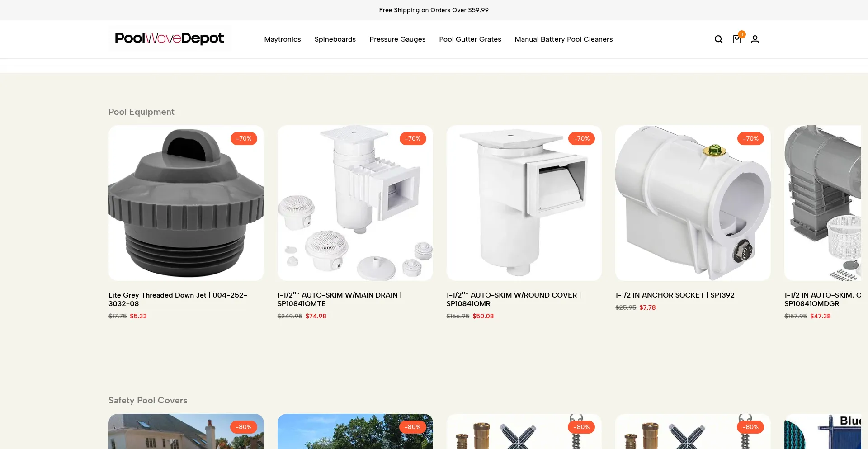The height and width of the screenshot is (449, 868).
Task: Open Pool Gutter Grates category
Action: pyautogui.click(x=470, y=39)
